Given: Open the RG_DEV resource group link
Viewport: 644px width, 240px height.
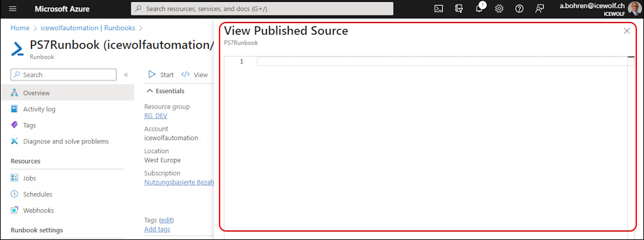Looking at the screenshot, I should click(156, 116).
